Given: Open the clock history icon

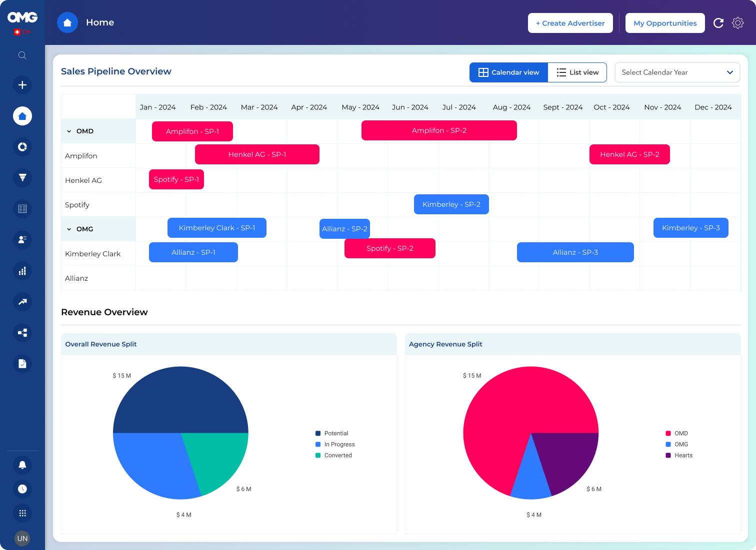Looking at the screenshot, I should click(x=22, y=489).
